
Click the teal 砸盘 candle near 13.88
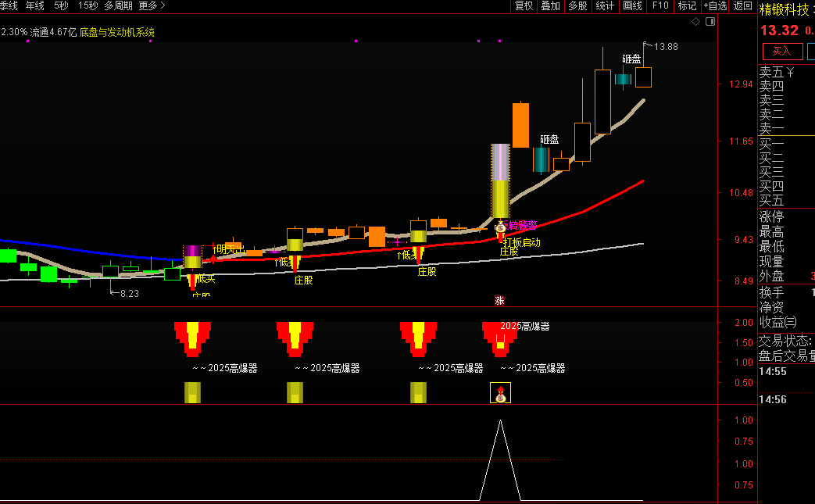coord(623,79)
